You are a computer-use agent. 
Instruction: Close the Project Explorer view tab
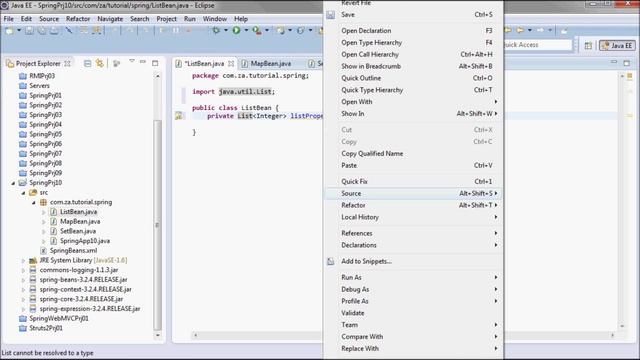coord(68,63)
